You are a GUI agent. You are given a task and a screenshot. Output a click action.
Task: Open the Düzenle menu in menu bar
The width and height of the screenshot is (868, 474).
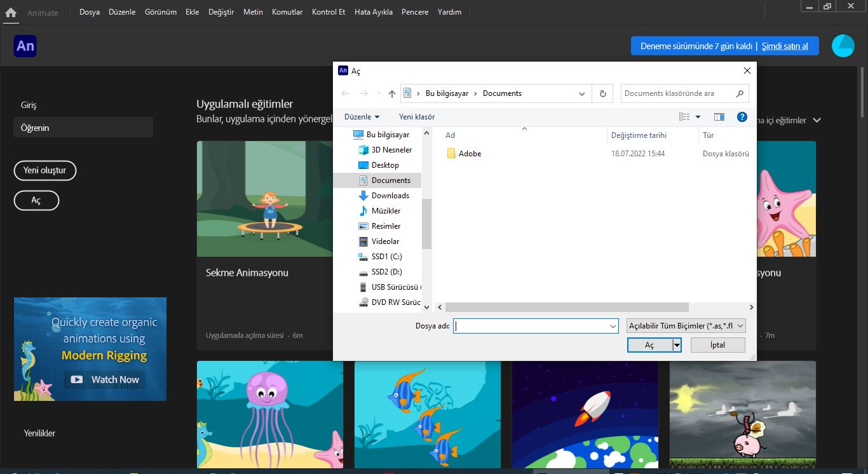click(122, 12)
